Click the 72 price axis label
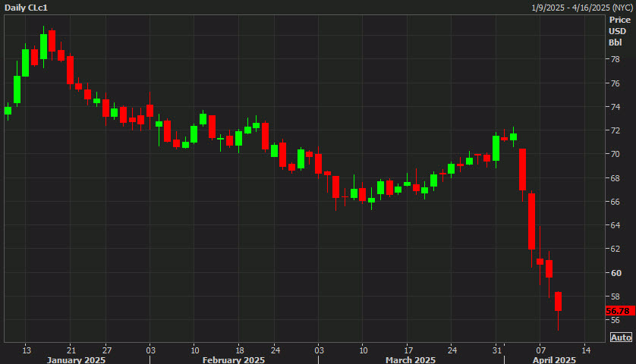The height and width of the screenshot is (364, 636). [x=615, y=130]
